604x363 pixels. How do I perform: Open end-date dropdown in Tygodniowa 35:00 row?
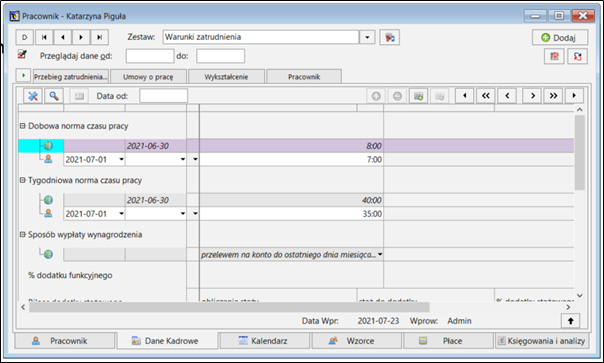click(183, 213)
